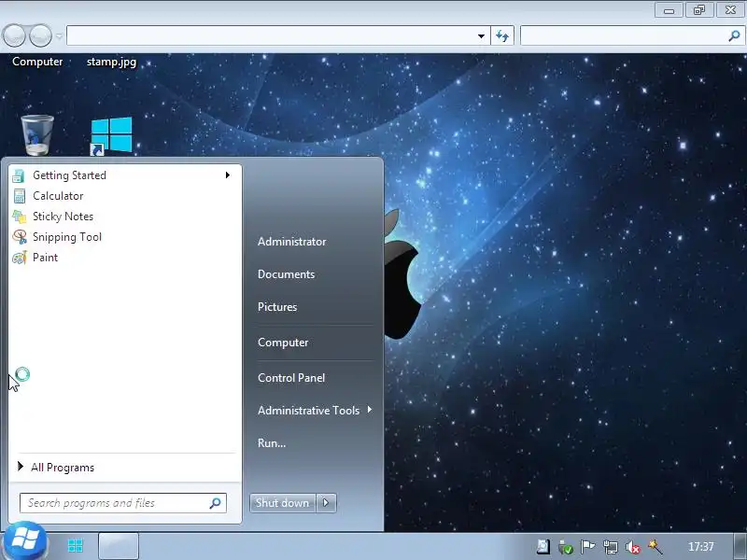747x560 pixels.
Task: Open the Getting Started program entry
Action: pos(125,175)
